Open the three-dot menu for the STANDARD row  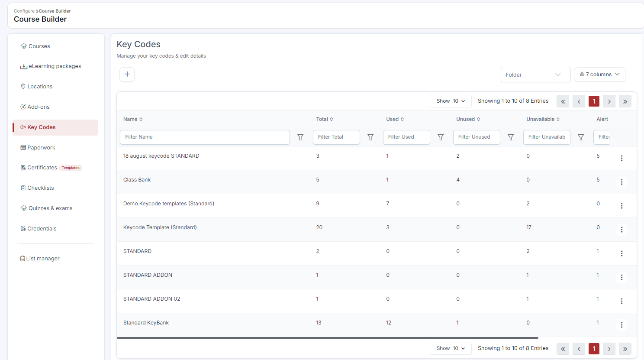click(621, 253)
